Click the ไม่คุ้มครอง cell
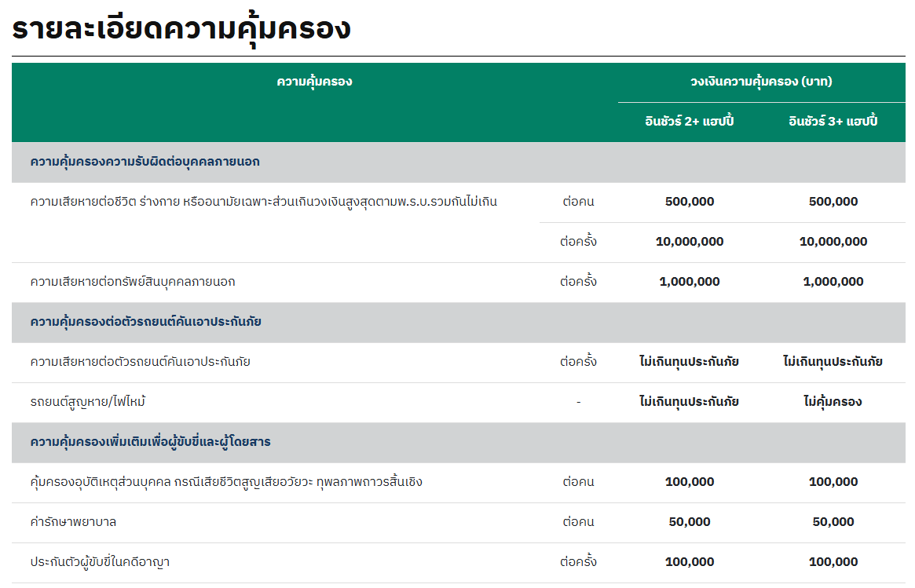The width and height of the screenshot is (915, 588). click(833, 402)
